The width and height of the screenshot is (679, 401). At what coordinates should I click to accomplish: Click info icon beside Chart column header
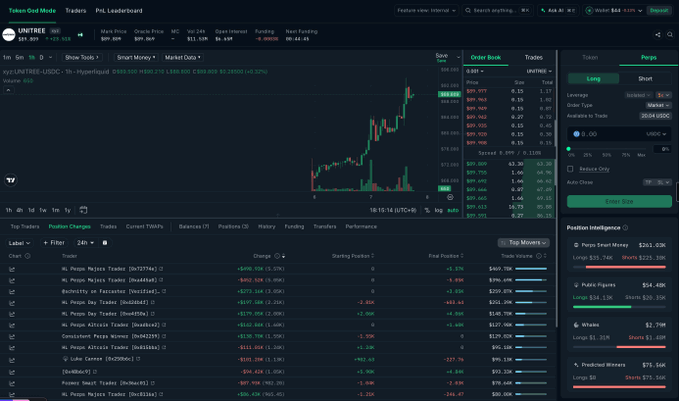(x=28, y=256)
